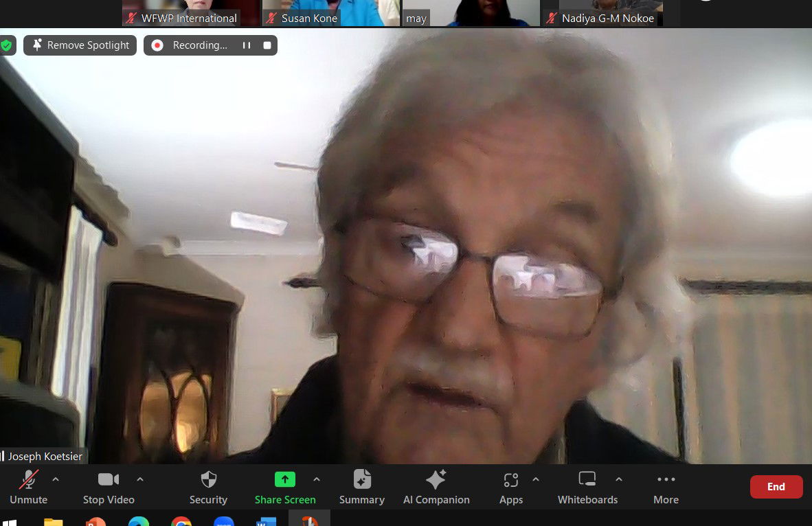Viewport: 812px width, 526px height.
Task: Click the Recording... status label
Action: point(200,45)
